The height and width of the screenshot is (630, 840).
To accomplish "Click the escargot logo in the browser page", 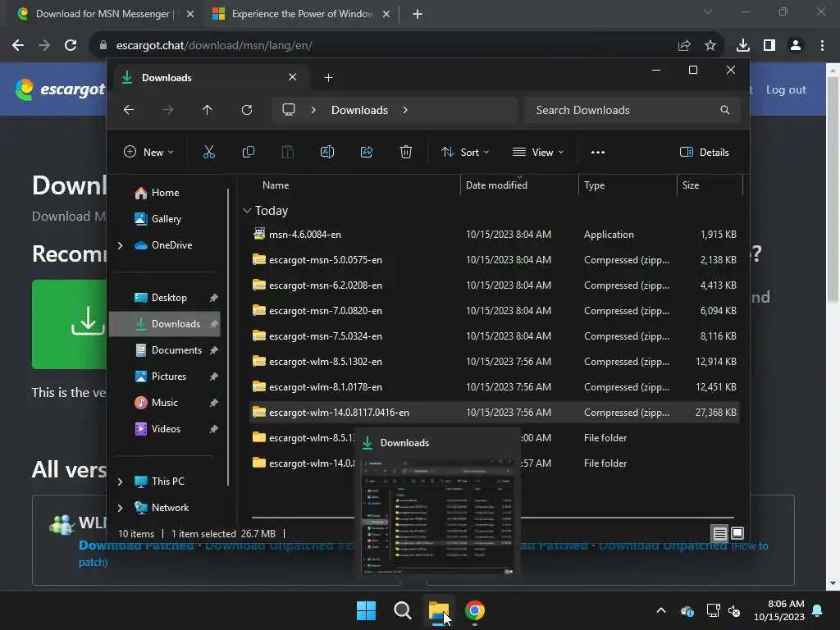I will coord(61,89).
